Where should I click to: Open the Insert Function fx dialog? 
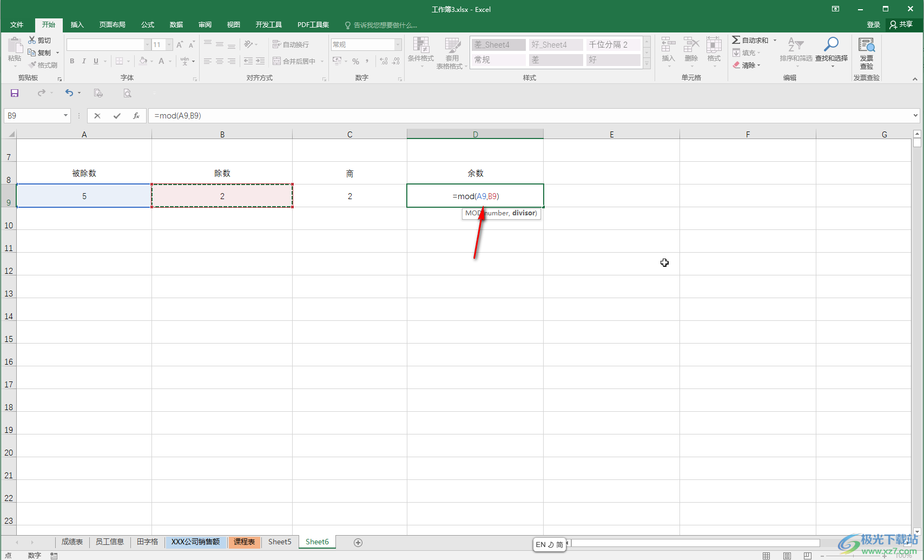click(x=136, y=116)
